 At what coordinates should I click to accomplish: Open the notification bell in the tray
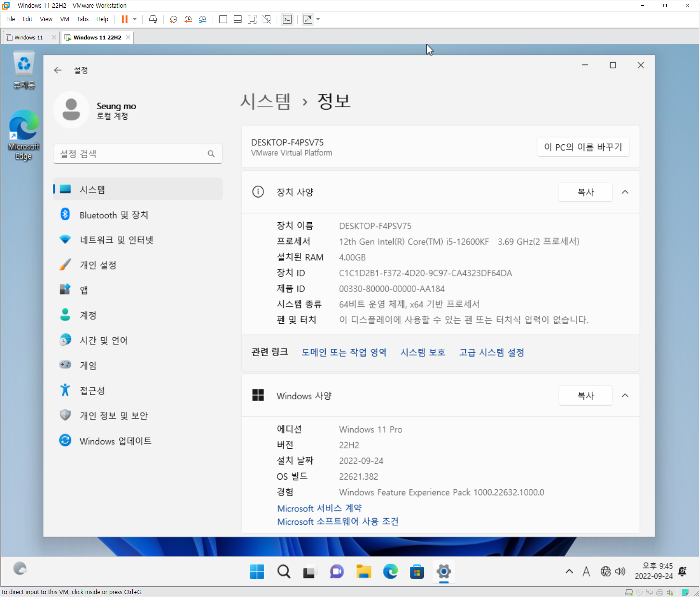pos(682,572)
